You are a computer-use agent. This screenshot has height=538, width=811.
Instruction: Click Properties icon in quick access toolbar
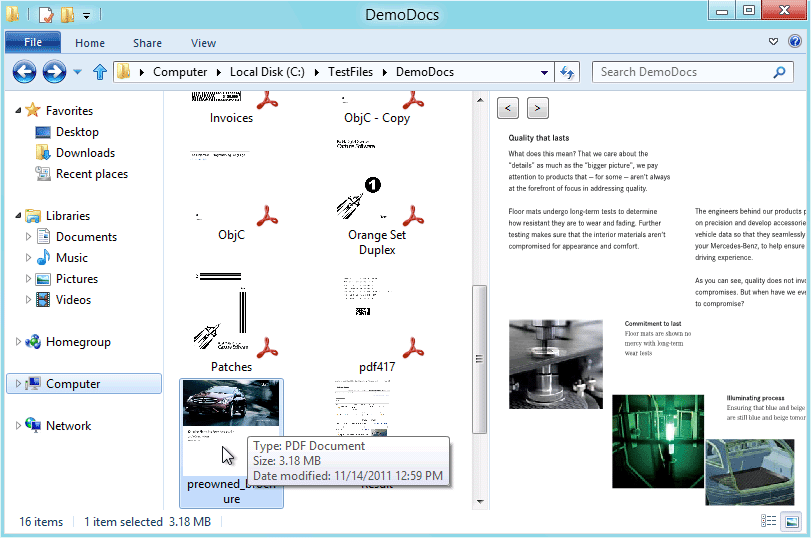point(45,15)
